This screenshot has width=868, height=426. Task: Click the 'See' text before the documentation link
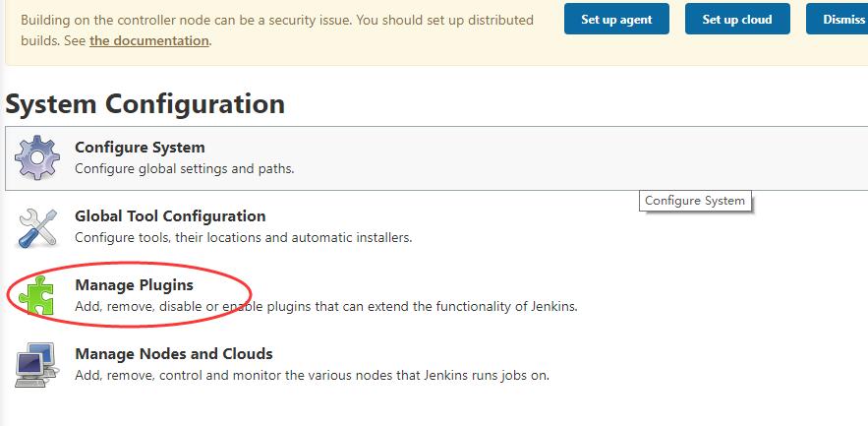(x=73, y=41)
